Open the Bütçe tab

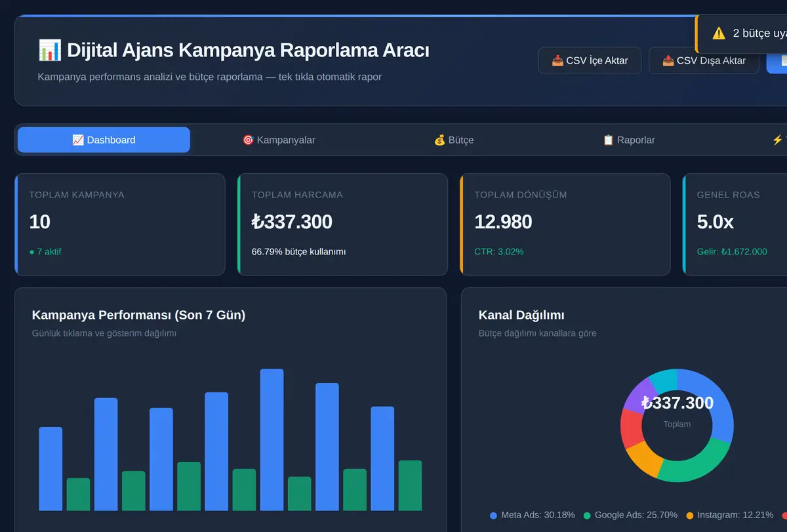coord(454,140)
